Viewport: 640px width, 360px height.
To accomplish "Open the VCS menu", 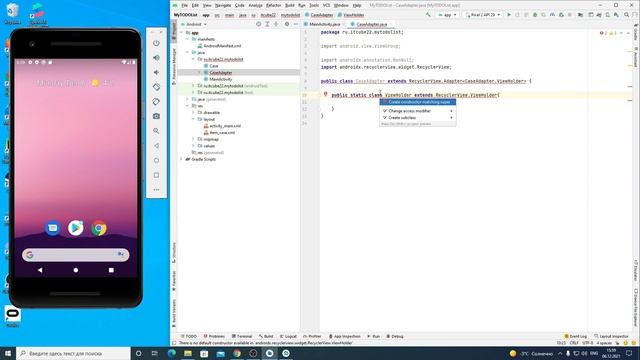I will 326,5.
